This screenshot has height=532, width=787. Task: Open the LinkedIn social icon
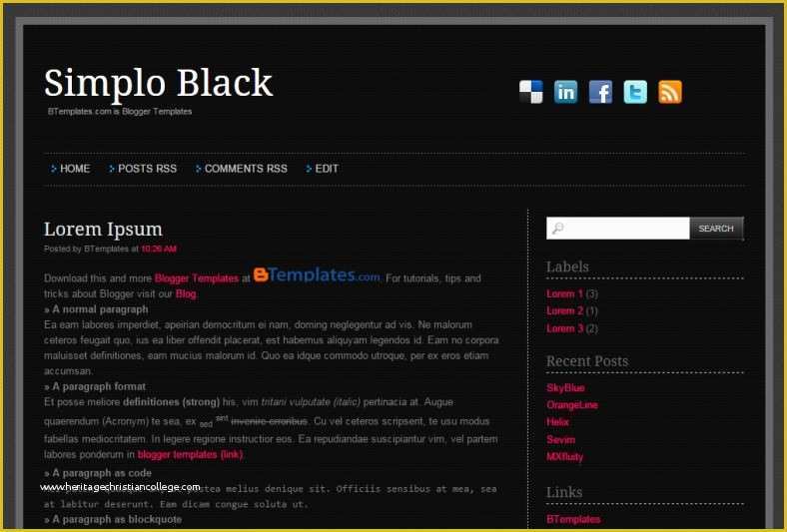click(565, 92)
